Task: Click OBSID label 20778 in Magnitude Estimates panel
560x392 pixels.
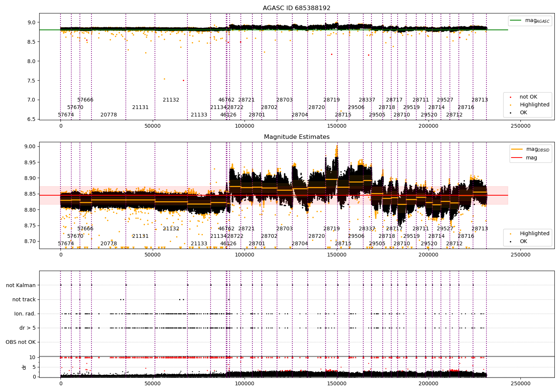Action: (x=109, y=243)
